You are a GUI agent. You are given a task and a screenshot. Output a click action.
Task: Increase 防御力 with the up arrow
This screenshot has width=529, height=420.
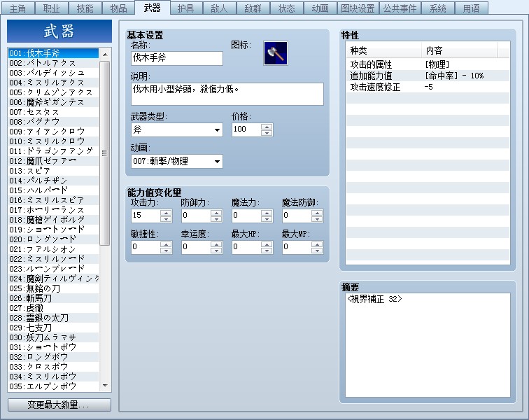click(x=216, y=213)
